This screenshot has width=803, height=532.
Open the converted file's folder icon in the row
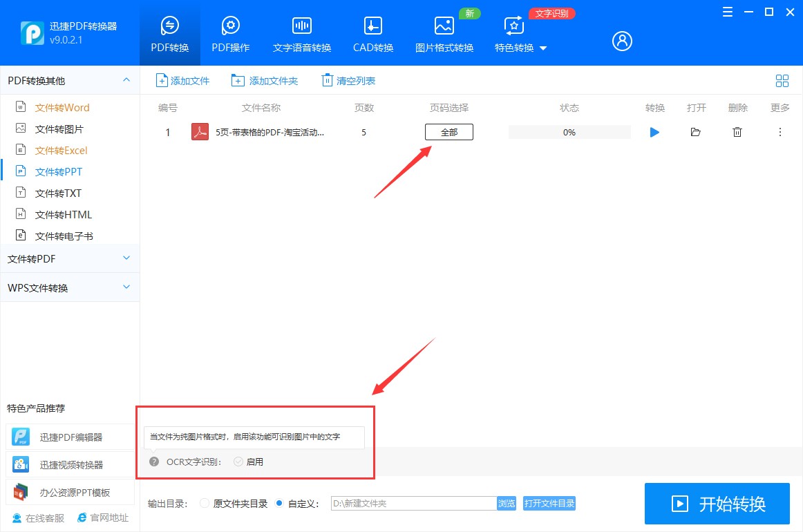coord(696,132)
